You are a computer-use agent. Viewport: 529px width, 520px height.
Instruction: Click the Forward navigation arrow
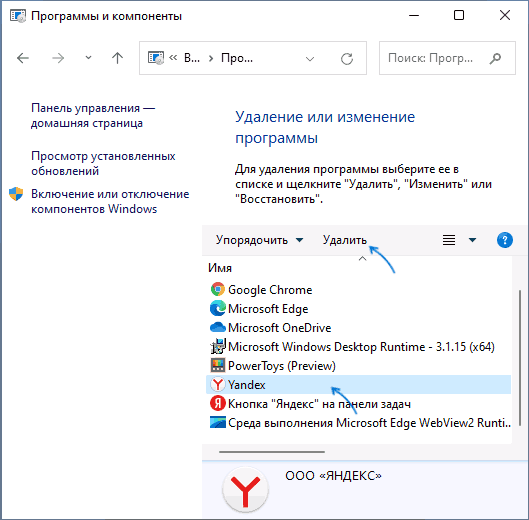click(x=58, y=58)
